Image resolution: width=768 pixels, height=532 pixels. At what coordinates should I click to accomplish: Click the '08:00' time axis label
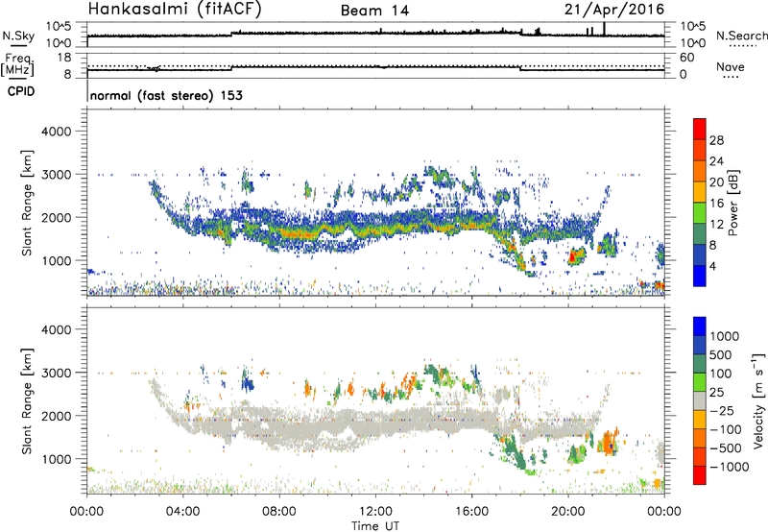point(278,512)
